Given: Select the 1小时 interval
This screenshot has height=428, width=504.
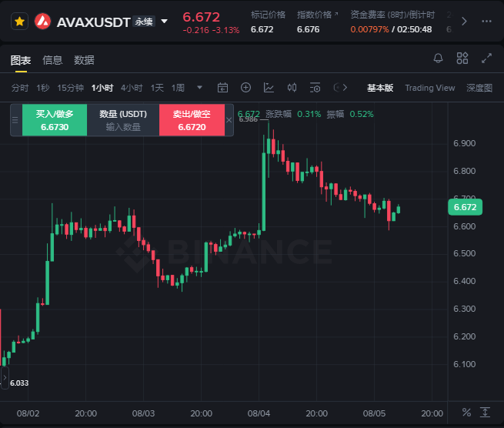Looking at the screenshot, I should (x=102, y=88).
